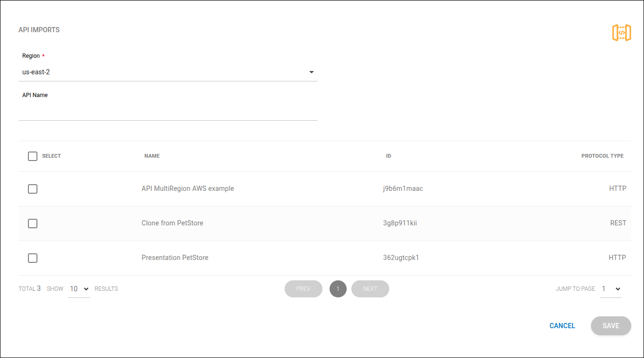Viewport: 644px width, 358px height.
Task: Sort by the PROTOCOL TYPE column header
Action: pyautogui.click(x=602, y=156)
